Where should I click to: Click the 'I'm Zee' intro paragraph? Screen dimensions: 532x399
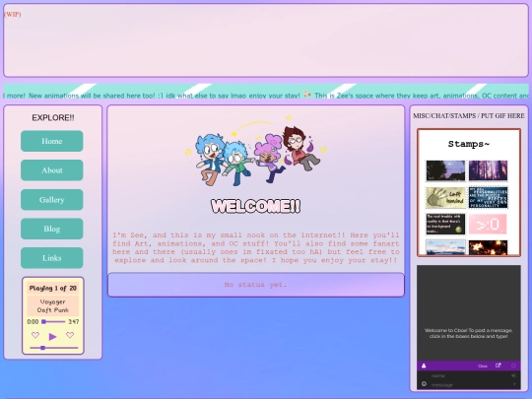pos(256,247)
